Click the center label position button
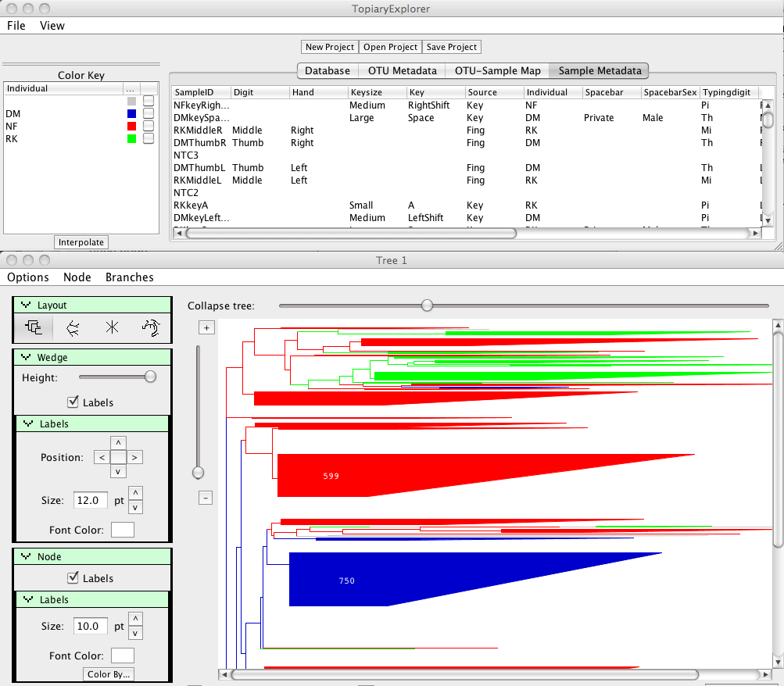Image resolution: width=784 pixels, height=686 pixels. pos(118,457)
